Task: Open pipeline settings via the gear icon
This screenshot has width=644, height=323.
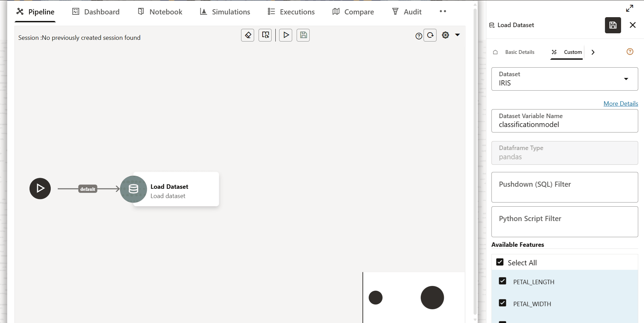Action: pyautogui.click(x=445, y=35)
